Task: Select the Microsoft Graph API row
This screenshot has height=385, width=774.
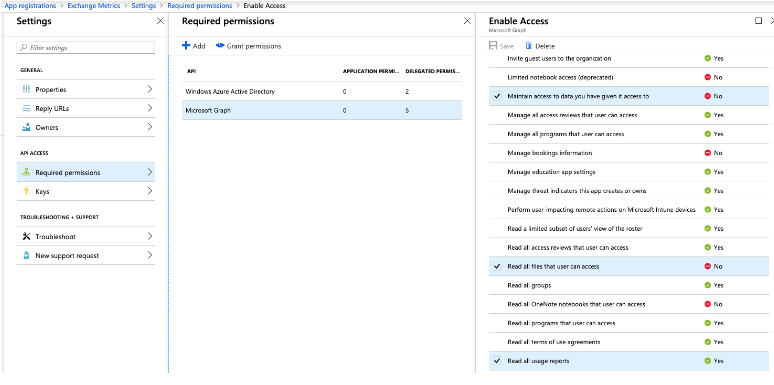Action: [322, 111]
